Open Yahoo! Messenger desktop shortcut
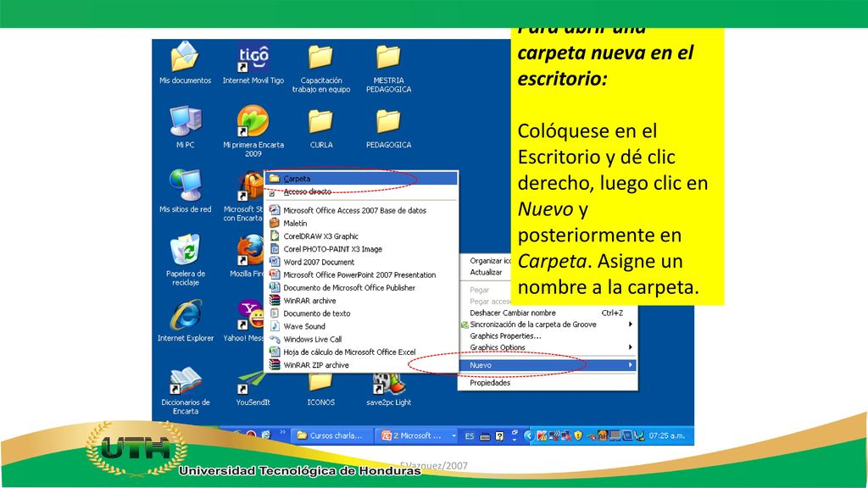The height and width of the screenshot is (488, 868). point(243,320)
